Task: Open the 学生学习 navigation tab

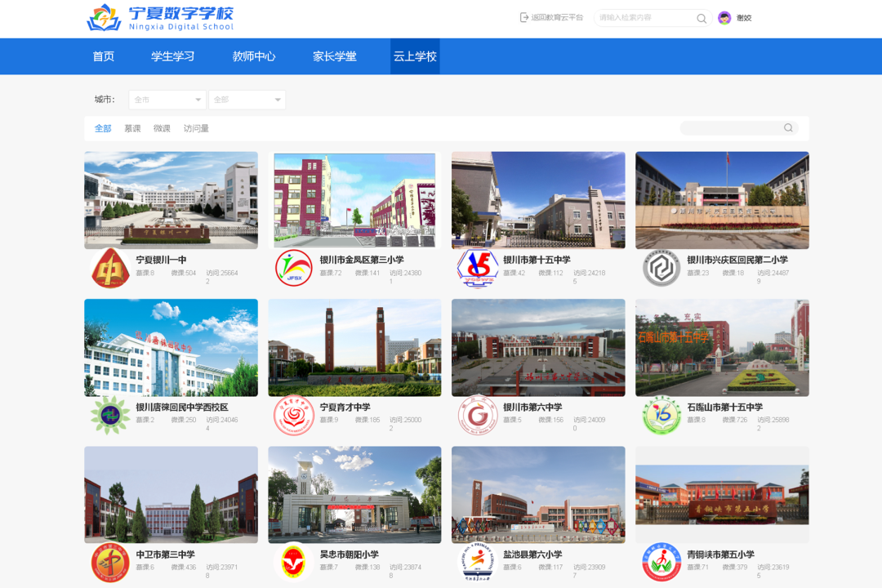Action: coord(172,56)
